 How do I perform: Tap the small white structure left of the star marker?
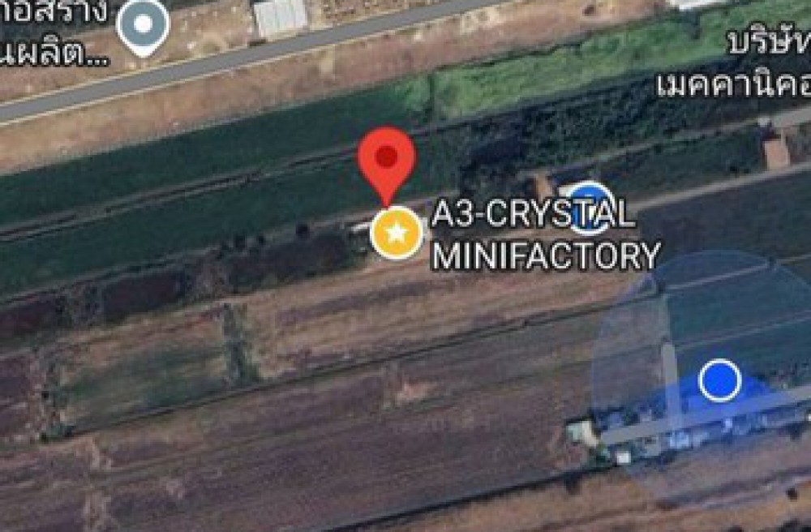coord(359,228)
